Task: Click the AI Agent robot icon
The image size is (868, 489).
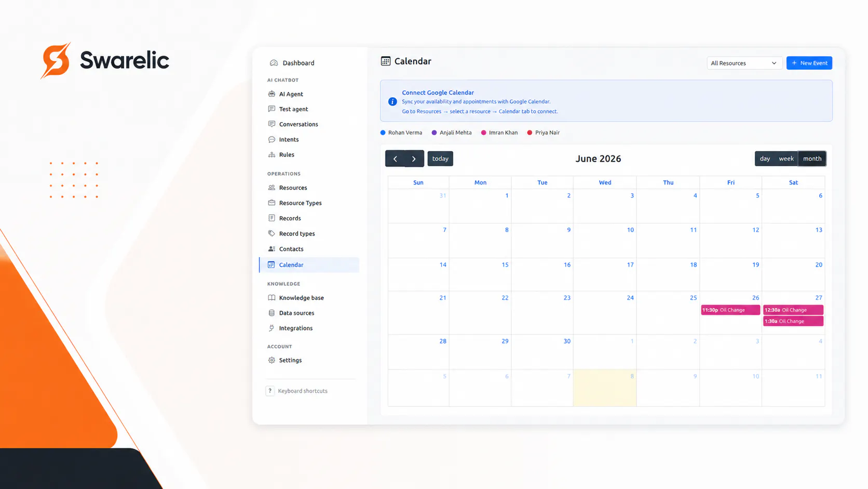Action: click(272, 94)
